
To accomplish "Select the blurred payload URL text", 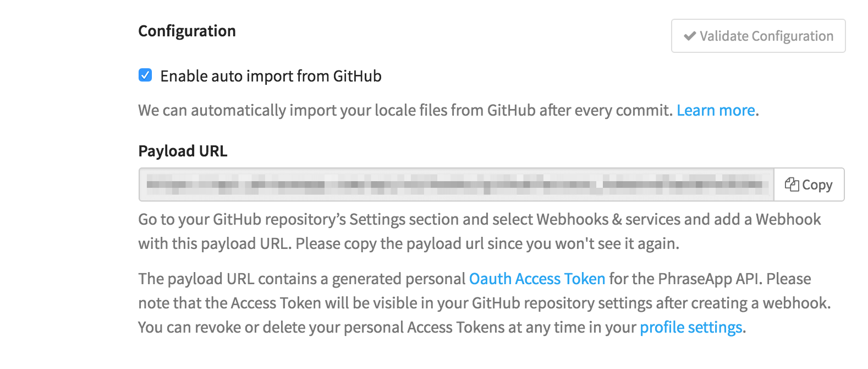I will coord(458,184).
